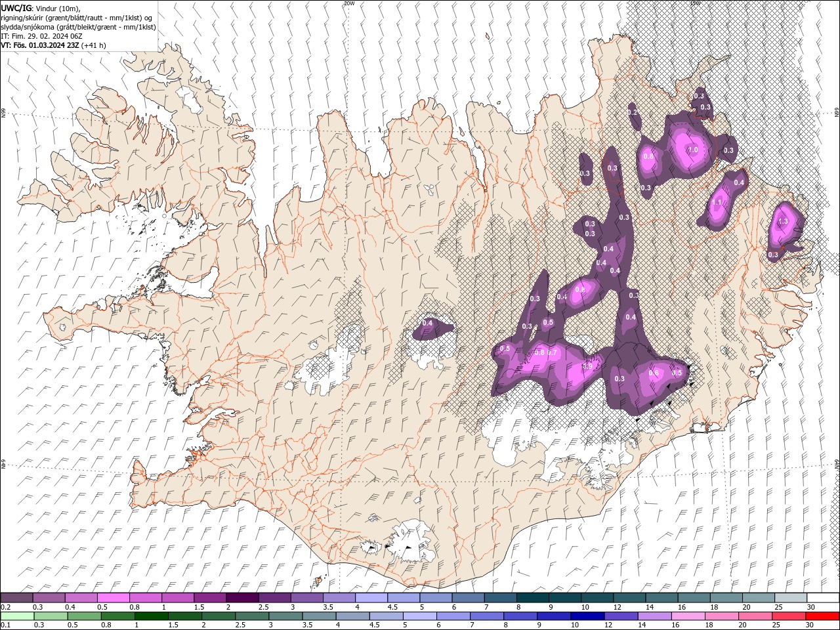Click the "1.0" snowfall value on the map
Viewport: 840px width, 630px height.
tap(692, 150)
